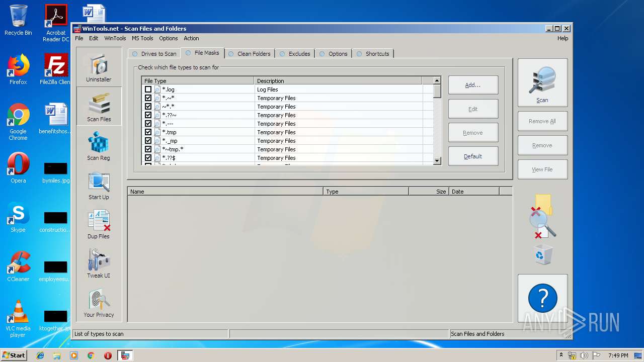Screen dimensions: 644x362
Task: Click the Chrome icon in the taskbar
Action: [91, 355]
